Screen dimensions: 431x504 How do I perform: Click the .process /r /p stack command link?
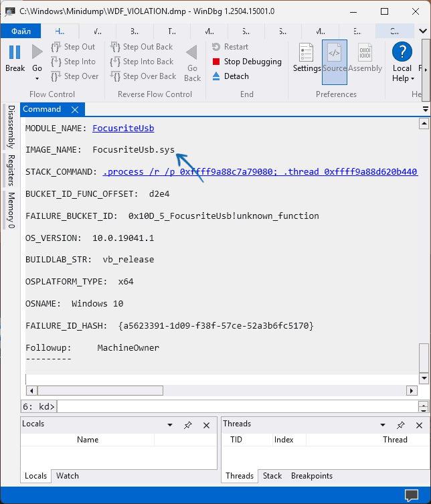(x=260, y=171)
